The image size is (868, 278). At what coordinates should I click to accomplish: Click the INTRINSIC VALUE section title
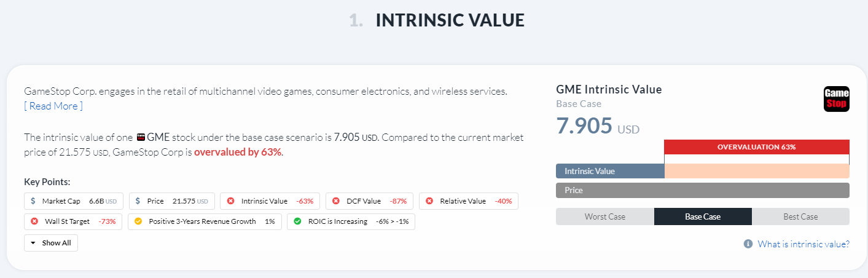450,20
